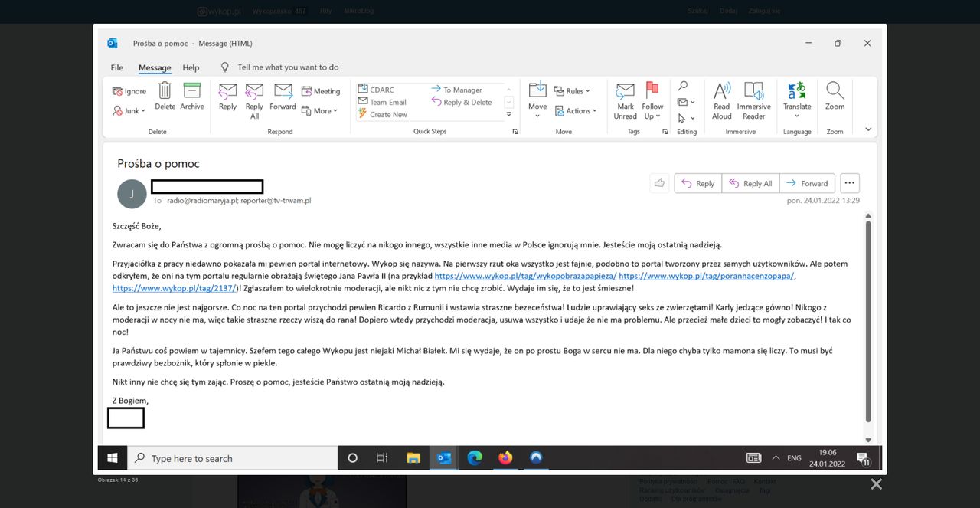
Task: Click Reply All in the ribbon
Action: pyautogui.click(x=254, y=90)
